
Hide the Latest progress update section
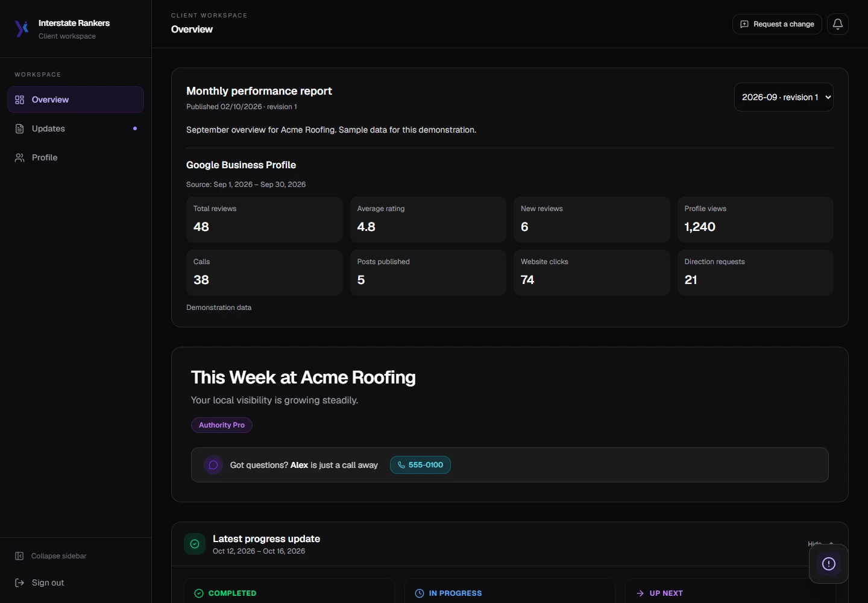pos(820,544)
